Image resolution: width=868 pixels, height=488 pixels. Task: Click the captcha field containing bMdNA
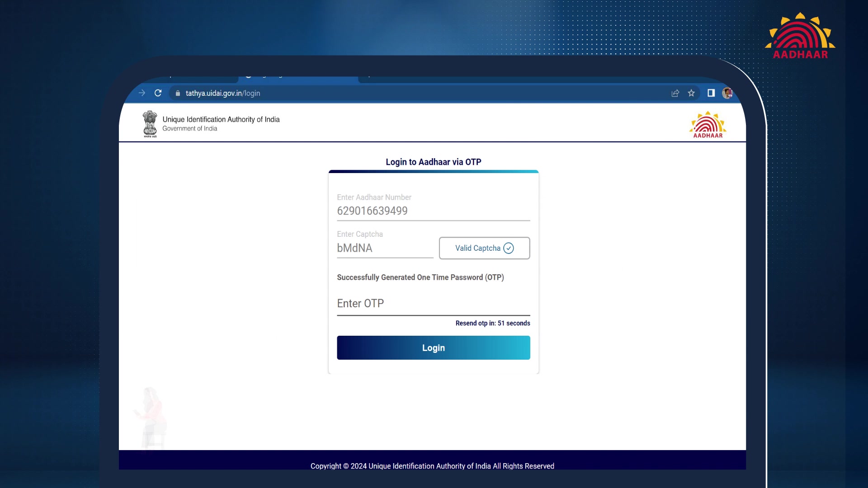(385, 249)
